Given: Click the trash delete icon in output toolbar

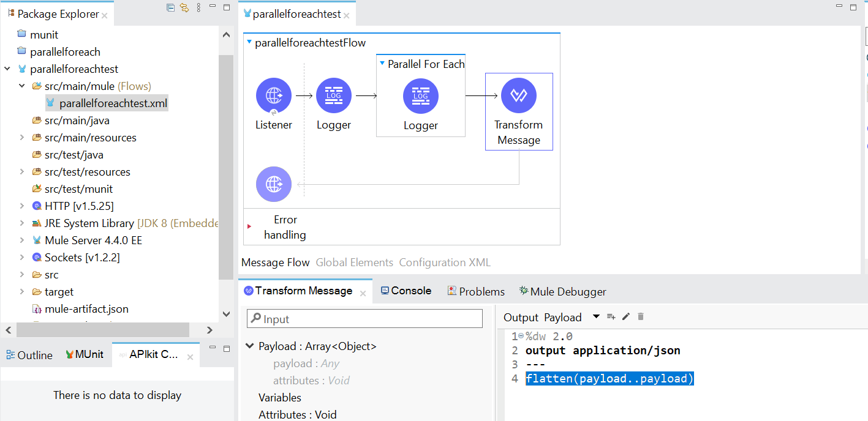Looking at the screenshot, I should click(641, 316).
